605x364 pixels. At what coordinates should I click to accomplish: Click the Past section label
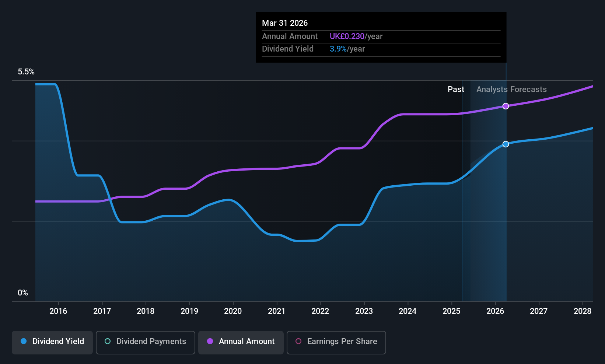[x=456, y=90]
